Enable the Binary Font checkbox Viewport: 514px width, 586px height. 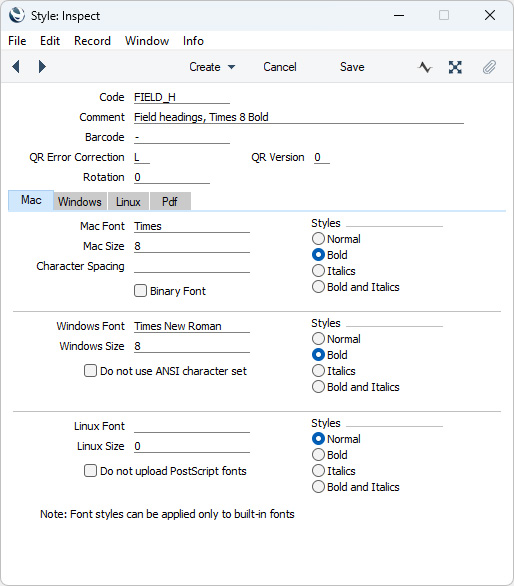(x=140, y=291)
